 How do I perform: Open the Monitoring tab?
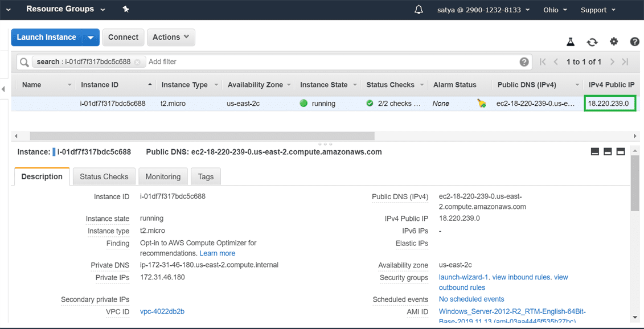[x=163, y=176]
